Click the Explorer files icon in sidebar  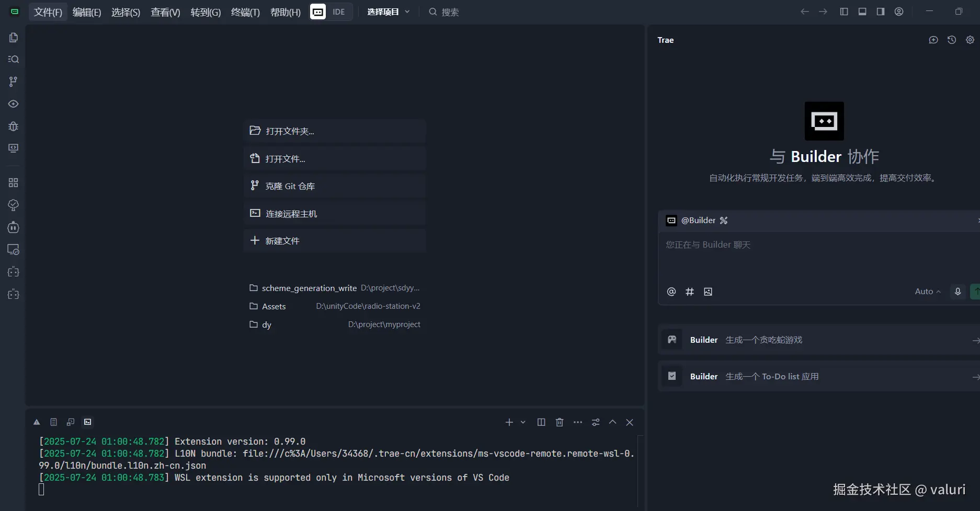tap(13, 37)
